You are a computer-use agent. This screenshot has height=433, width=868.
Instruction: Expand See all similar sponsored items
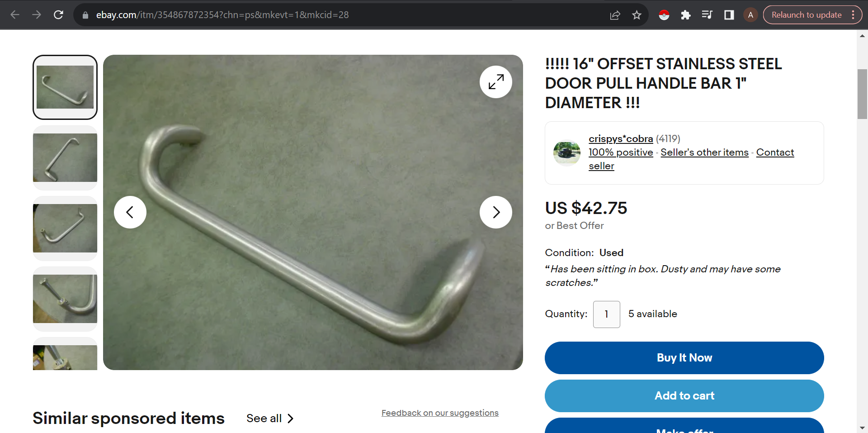[x=270, y=419]
